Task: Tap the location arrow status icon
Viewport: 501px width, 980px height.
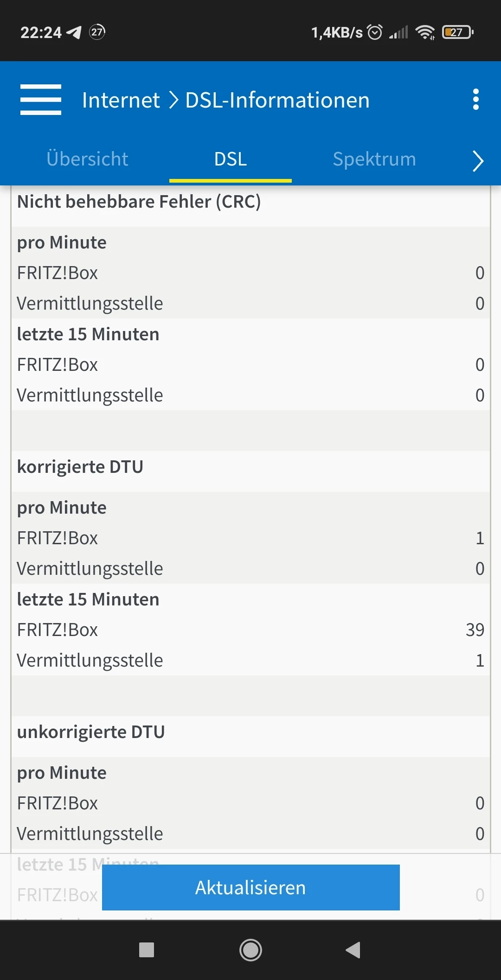Action: pos(74,32)
